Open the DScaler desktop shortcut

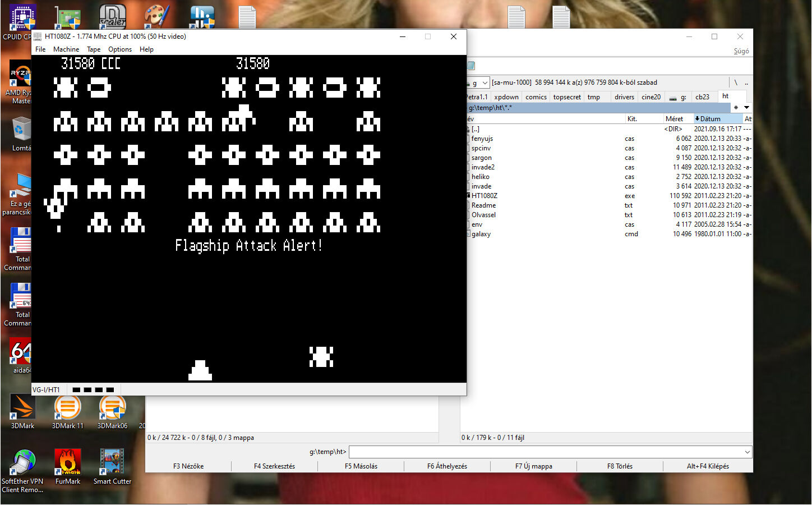pos(113,17)
